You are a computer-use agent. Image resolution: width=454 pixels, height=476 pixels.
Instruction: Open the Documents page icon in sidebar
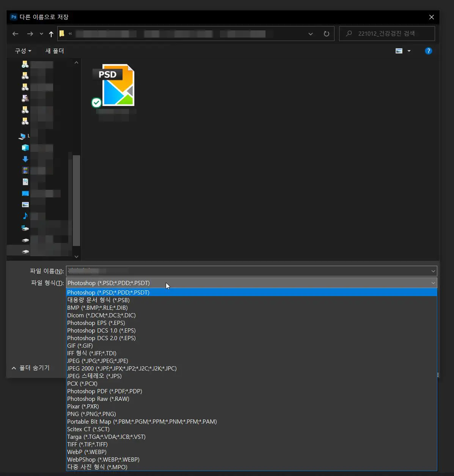[25, 182]
